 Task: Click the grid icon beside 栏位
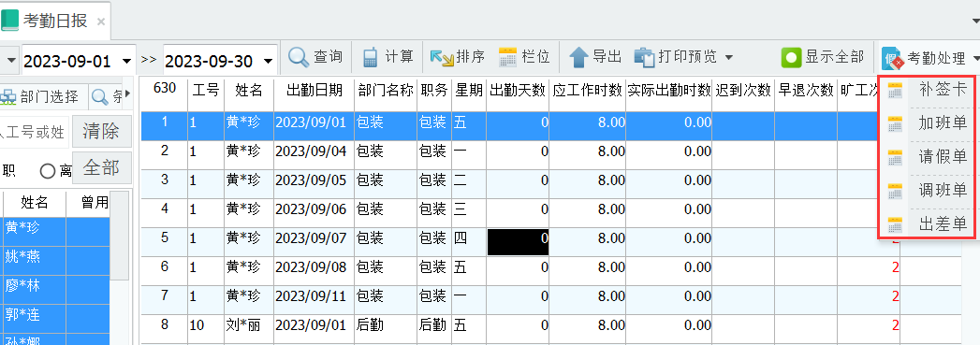[x=507, y=57]
